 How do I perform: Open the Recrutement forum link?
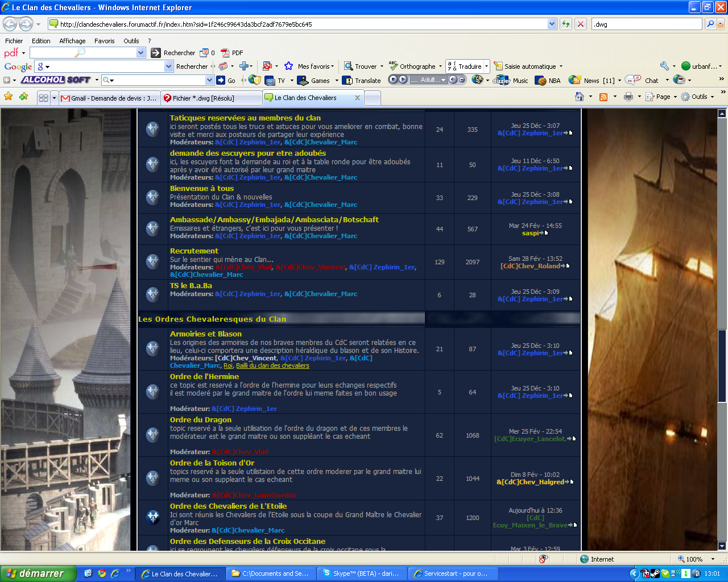coord(194,251)
